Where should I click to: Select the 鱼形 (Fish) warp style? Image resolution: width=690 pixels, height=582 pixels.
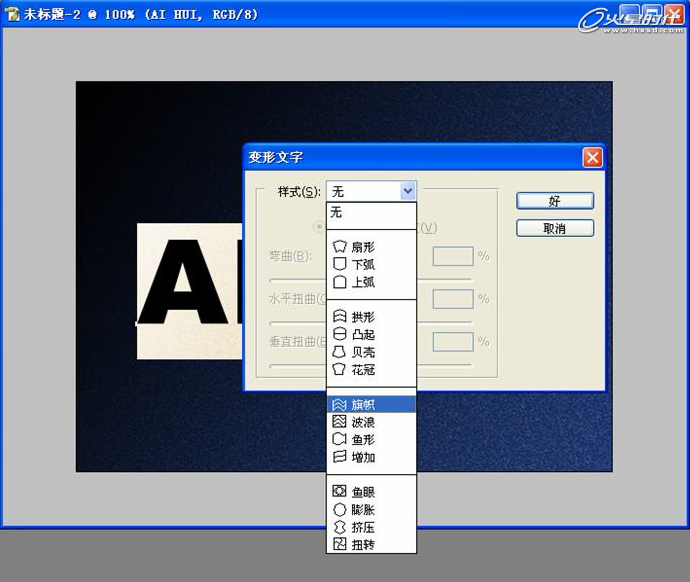point(362,439)
